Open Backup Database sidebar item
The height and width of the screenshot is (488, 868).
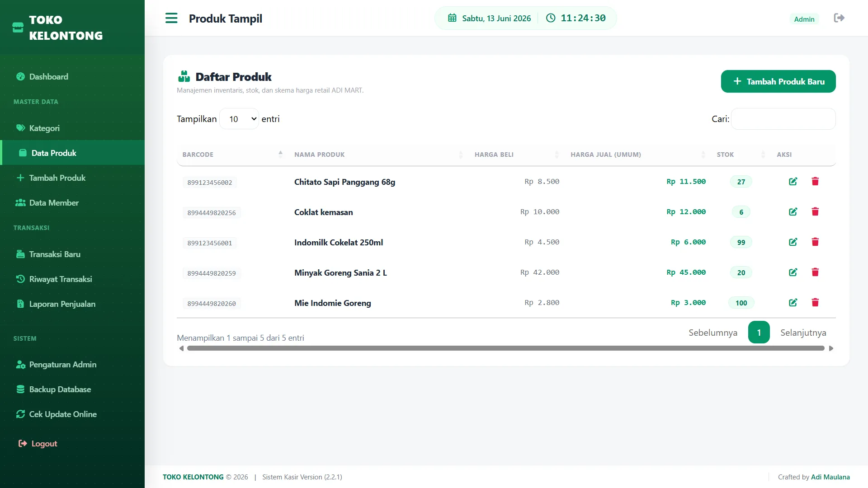(72, 389)
